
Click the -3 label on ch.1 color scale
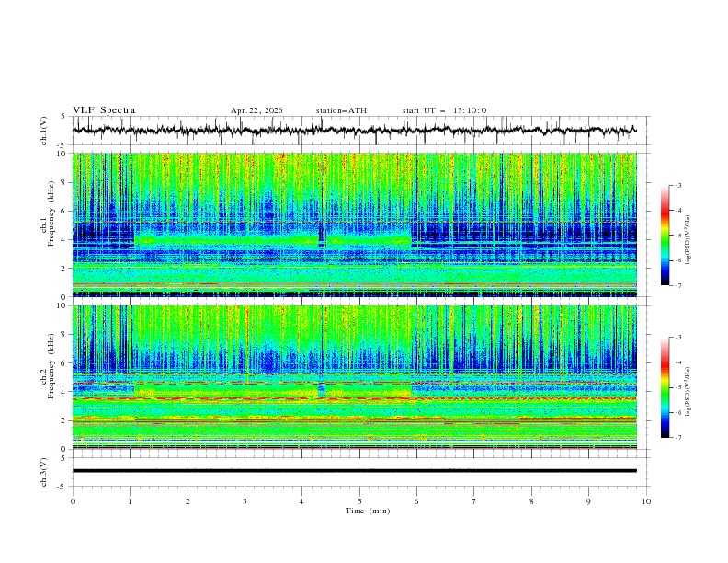point(677,185)
